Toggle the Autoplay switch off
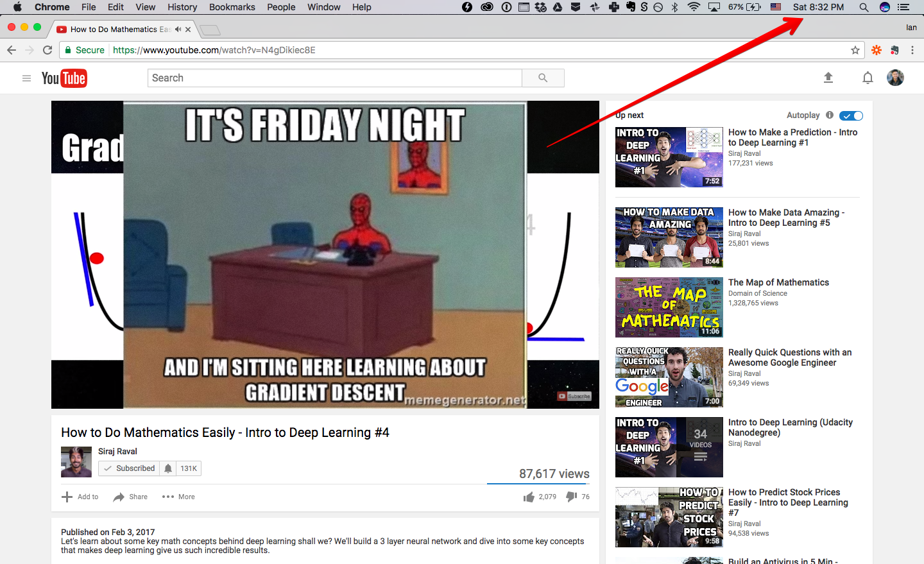Image resolution: width=924 pixels, height=564 pixels. [x=851, y=115]
